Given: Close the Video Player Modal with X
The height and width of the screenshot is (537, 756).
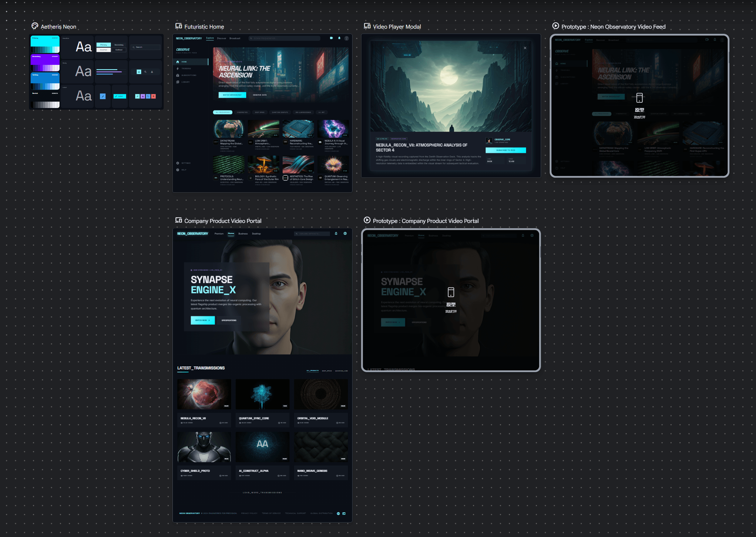Looking at the screenshot, I should click(x=525, y=48).
